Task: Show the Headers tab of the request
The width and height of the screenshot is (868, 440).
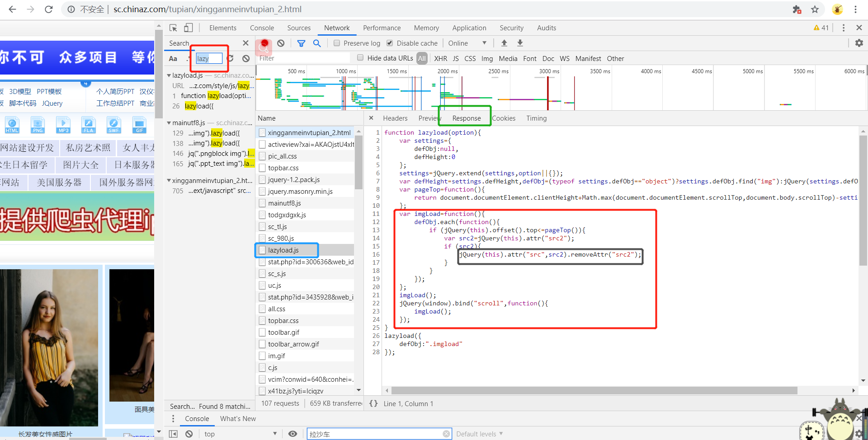Action: (x=395, y=118)
